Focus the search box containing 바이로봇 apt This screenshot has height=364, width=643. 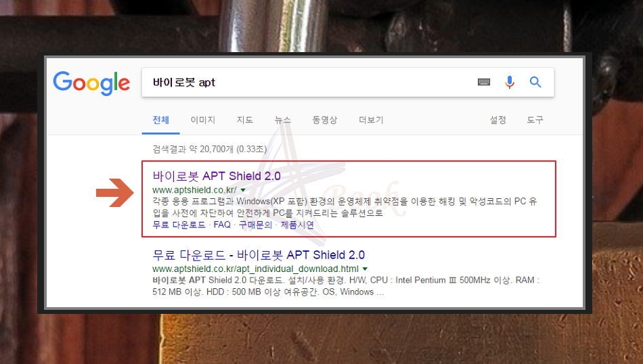pos(348,83)
